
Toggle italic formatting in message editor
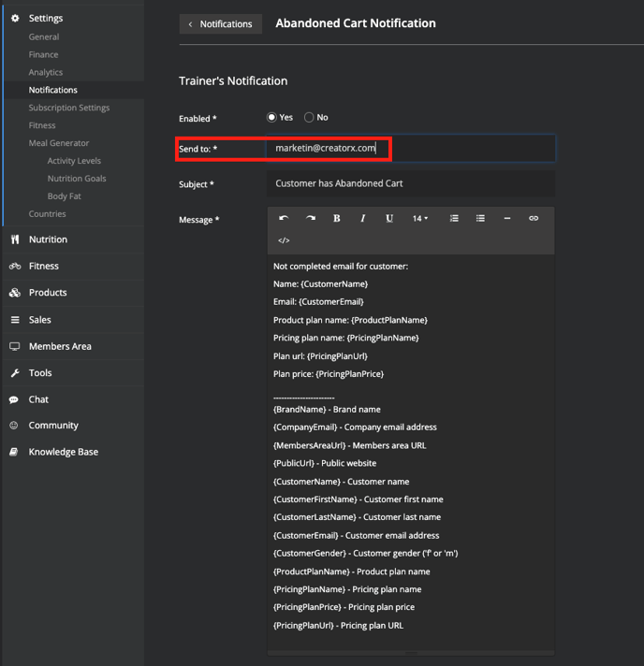[362, 218]
